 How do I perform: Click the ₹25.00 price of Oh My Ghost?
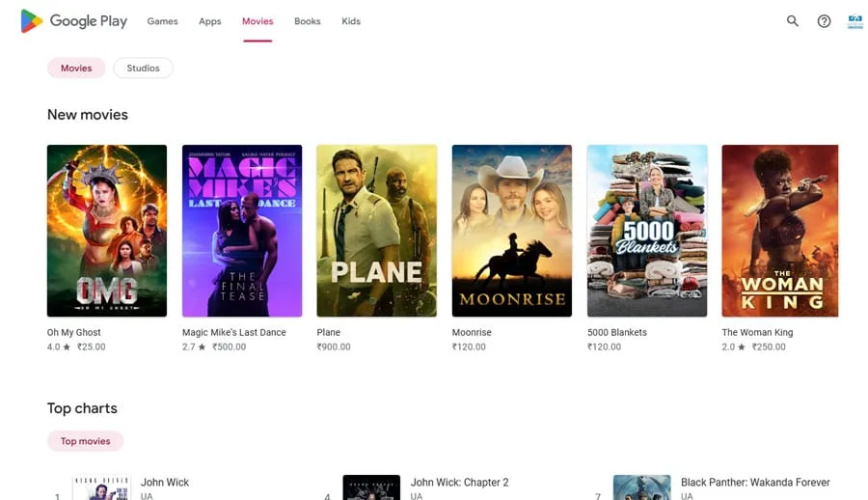[92, 347]
